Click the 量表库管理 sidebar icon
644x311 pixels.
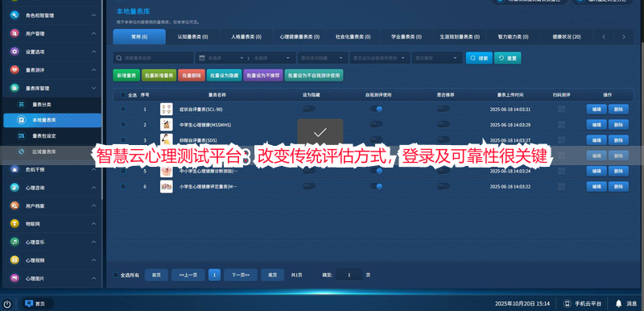click(x=14, y=88)
